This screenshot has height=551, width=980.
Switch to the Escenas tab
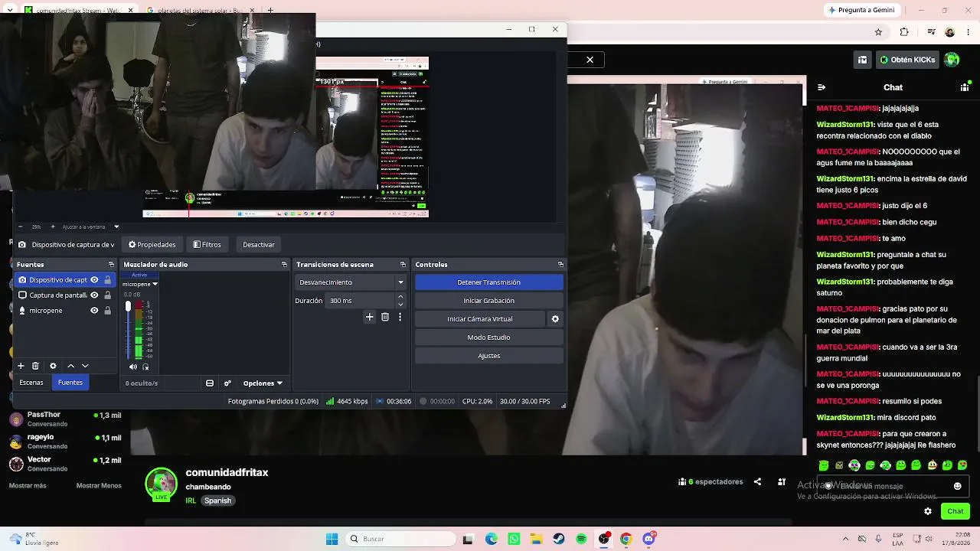(31, 383)
